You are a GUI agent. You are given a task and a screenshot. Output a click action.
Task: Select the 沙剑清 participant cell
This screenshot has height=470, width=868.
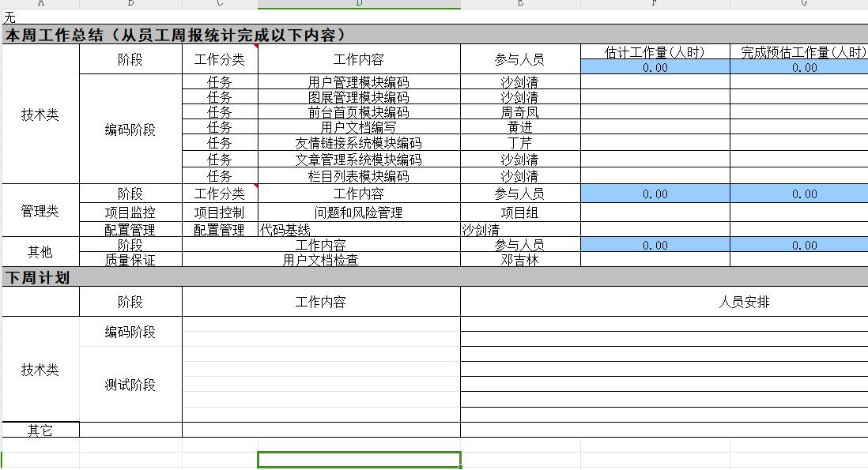pyautogui.click(x=518, y=82)
